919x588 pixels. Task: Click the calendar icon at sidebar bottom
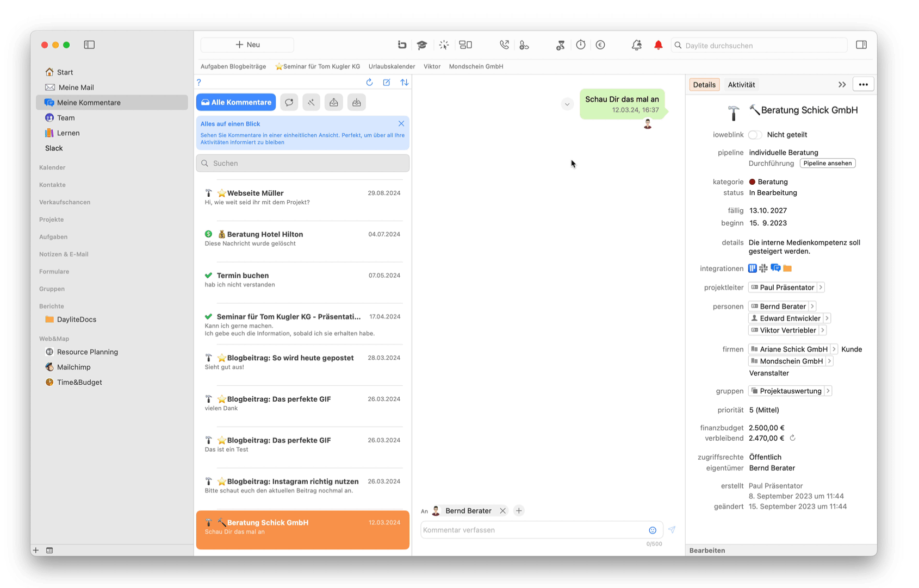tap(49, 551)
